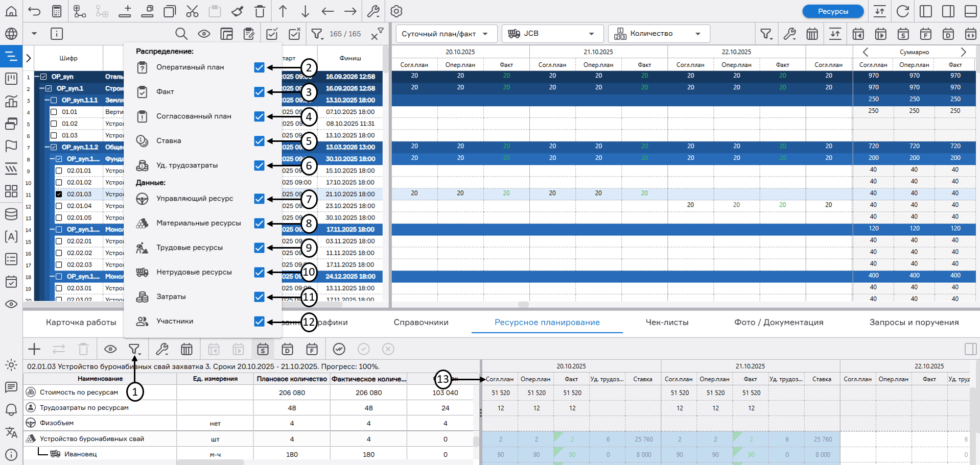Open the Количество dropdown

coord(659,34)
